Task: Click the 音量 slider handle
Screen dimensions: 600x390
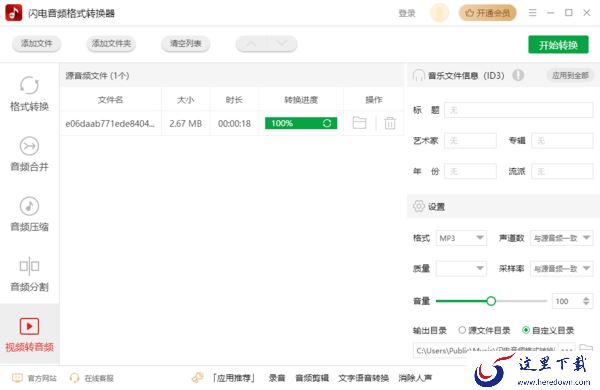Action: 491,301
